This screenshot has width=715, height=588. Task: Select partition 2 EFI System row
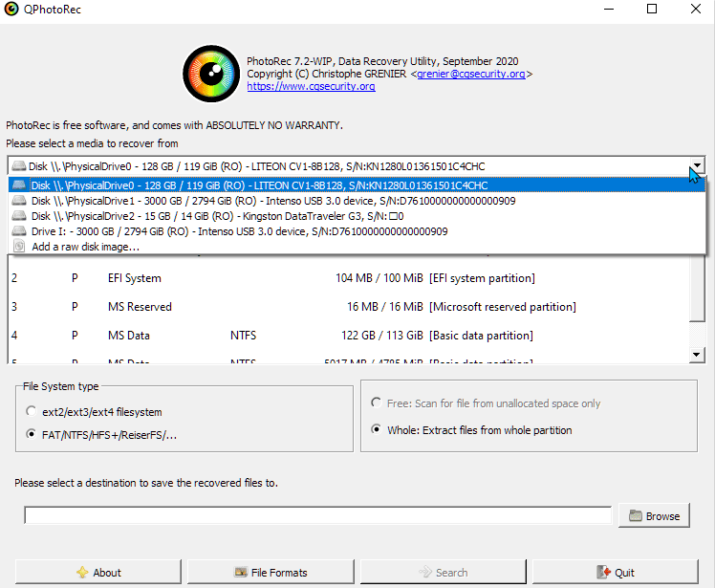point(348,278)
